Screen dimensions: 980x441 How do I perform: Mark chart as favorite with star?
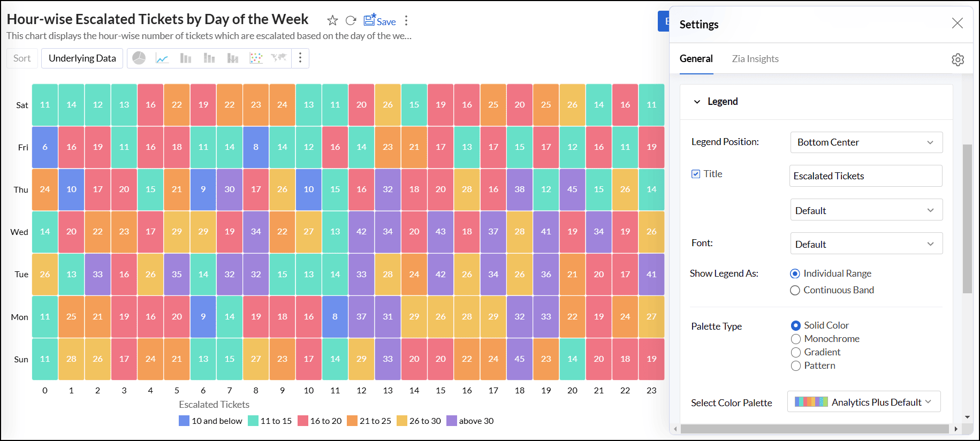point(332,21)
